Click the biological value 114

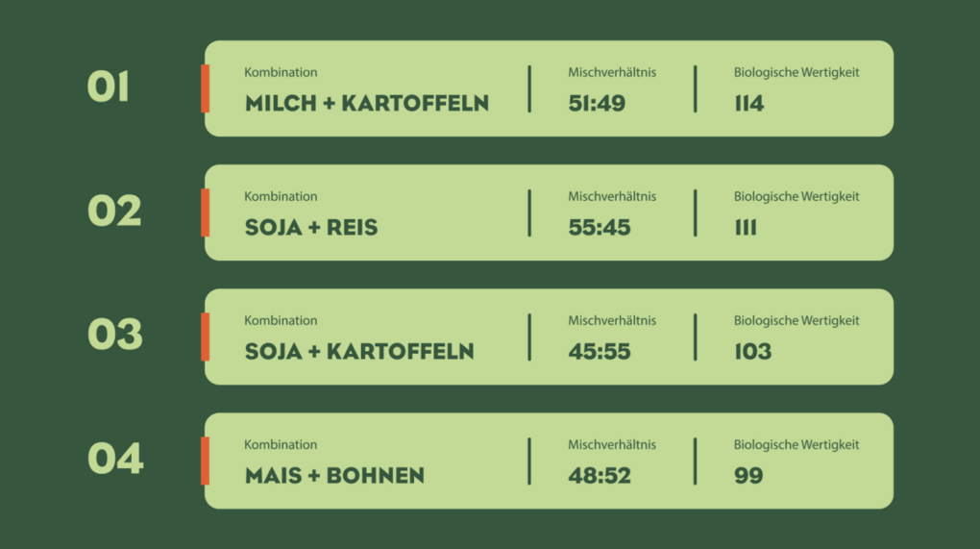click(x=749, y=103)
